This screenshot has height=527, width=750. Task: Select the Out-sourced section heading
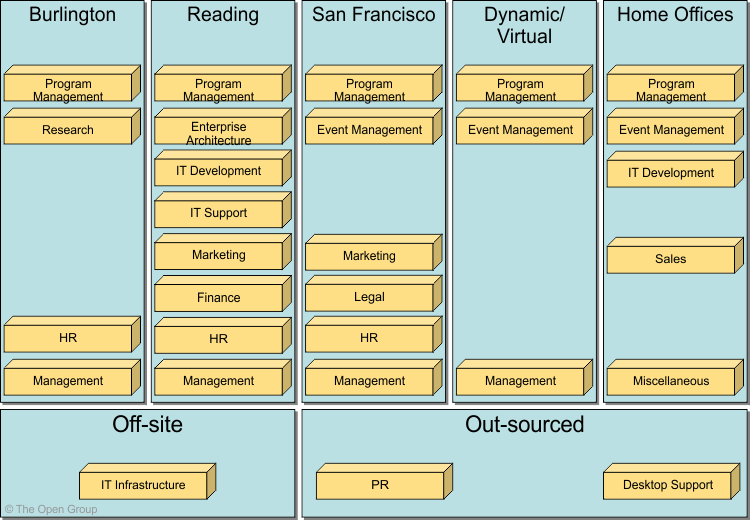point(525,424)
